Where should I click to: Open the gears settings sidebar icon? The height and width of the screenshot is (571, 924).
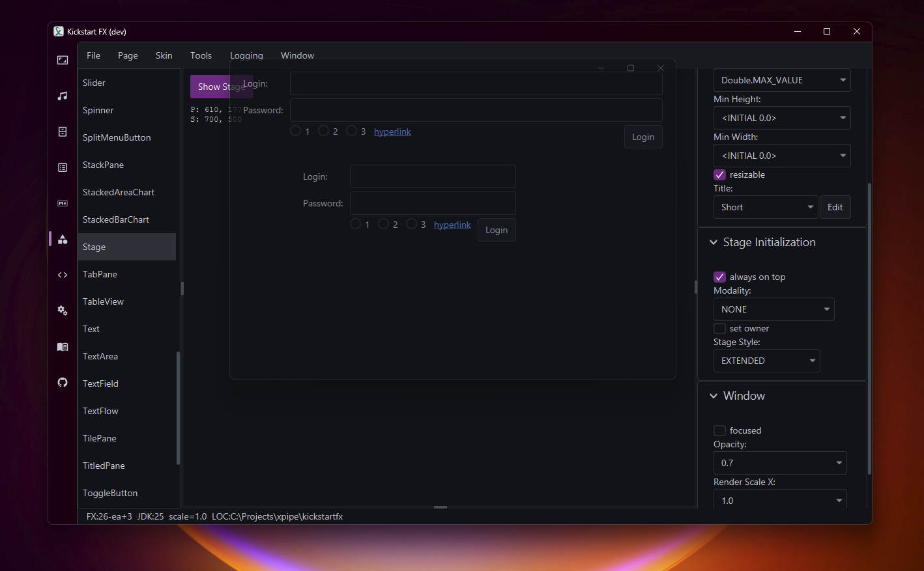(63, 311)
